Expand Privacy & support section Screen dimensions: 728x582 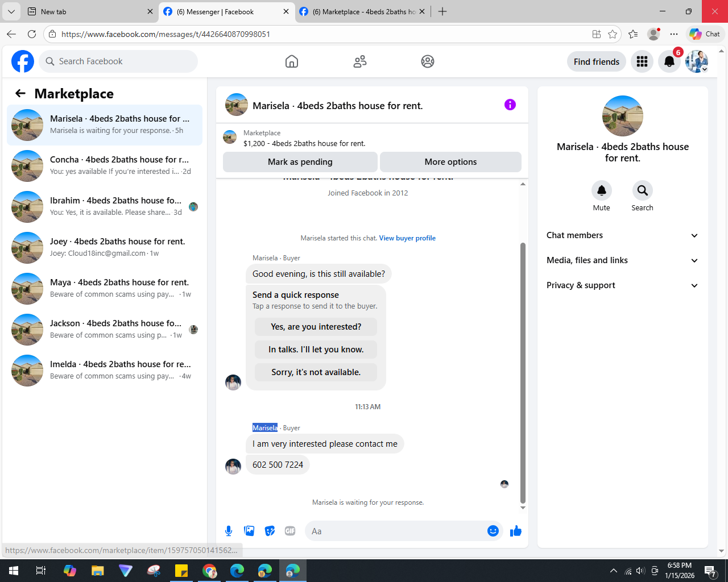pyautogui.click(x=622, y=285)
